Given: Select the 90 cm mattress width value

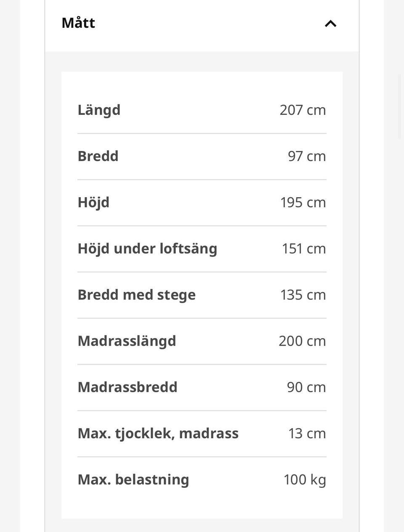Looking at the screenshot, I should tap(306, 387).
